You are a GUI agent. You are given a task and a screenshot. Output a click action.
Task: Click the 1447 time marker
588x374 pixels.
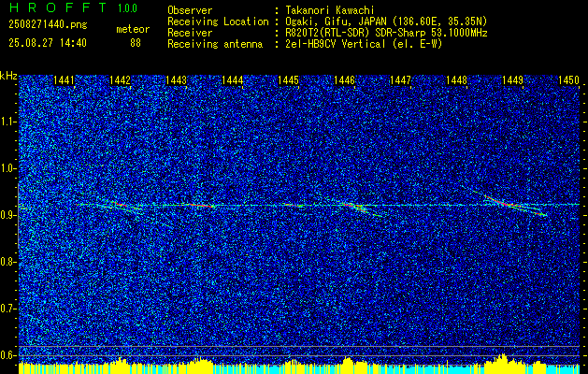point(400,80)
